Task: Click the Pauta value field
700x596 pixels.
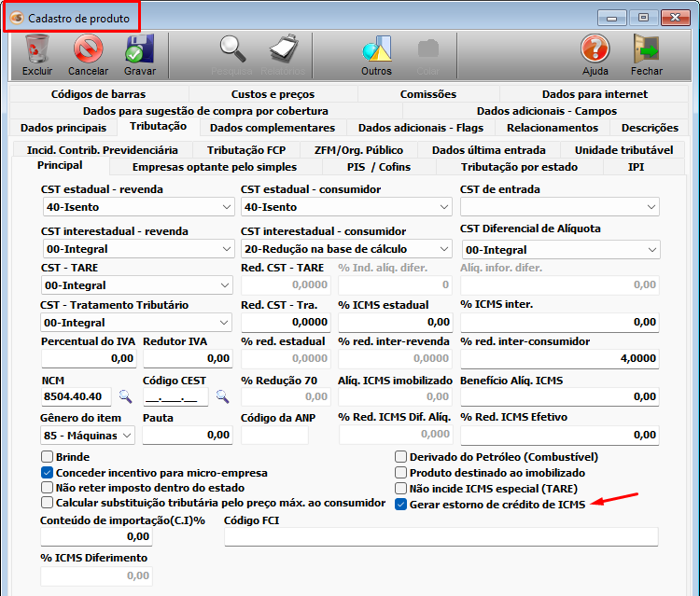Action: [x=187, y=436]
